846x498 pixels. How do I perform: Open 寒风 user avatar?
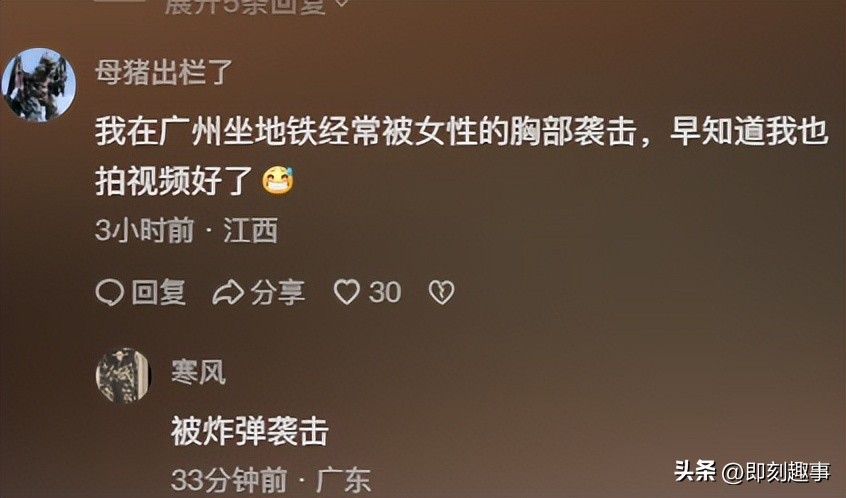click(x=123, y=376)
